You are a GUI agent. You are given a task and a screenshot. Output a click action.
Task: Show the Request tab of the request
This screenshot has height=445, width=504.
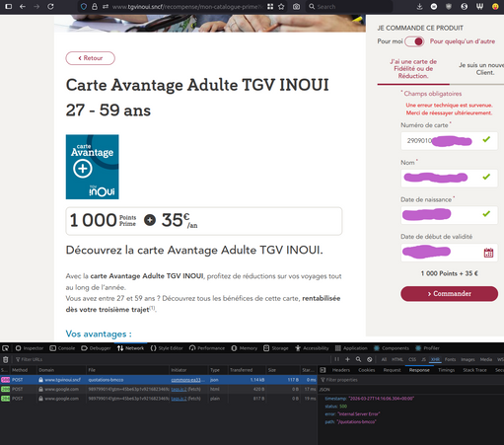click(x=392, y=370)
